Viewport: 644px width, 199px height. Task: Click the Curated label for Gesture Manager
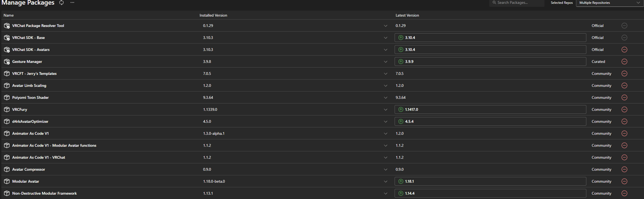pos(598,61)
